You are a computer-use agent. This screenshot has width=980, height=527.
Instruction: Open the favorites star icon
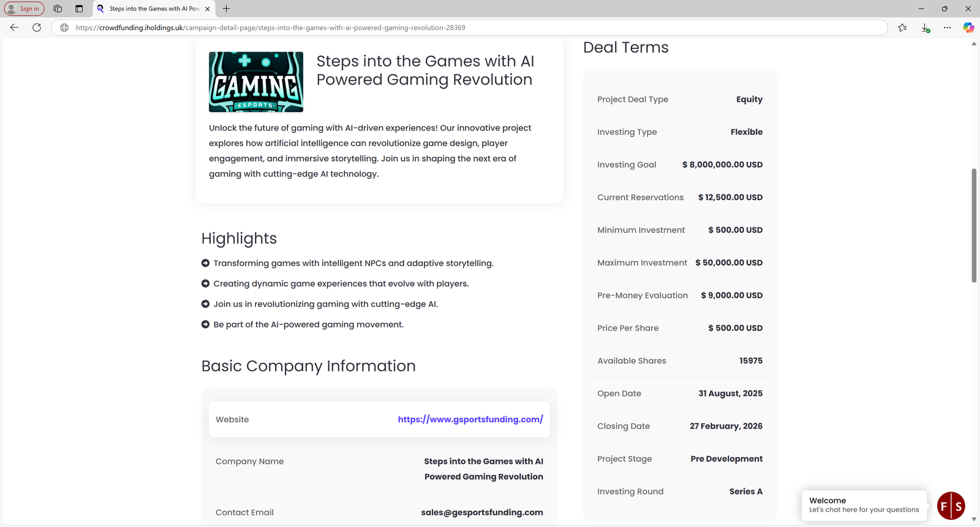click(902, 28)
